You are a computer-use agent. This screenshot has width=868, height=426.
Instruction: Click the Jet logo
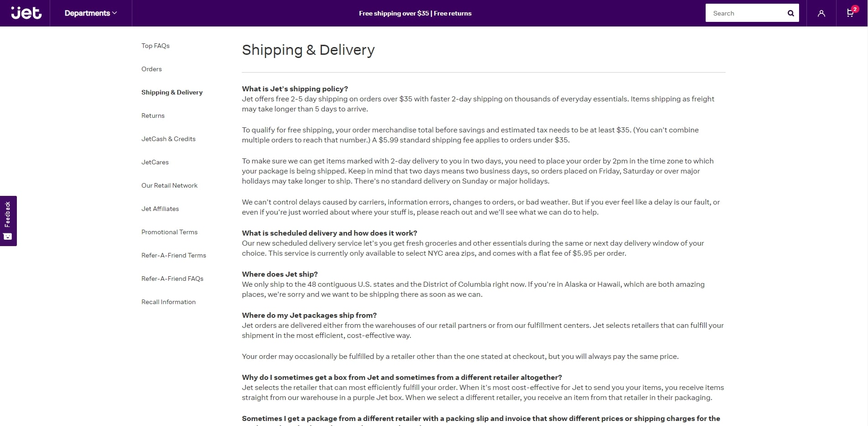pos(26,13)
